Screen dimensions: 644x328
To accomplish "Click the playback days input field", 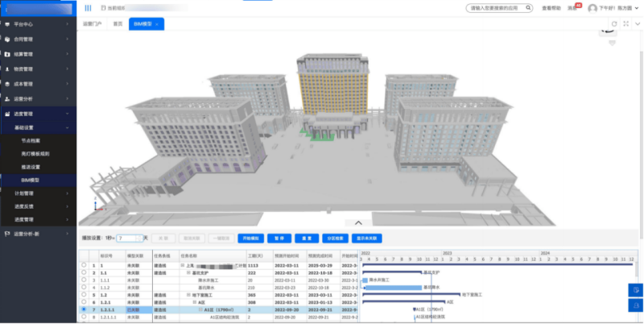I will tap(129, 239).
